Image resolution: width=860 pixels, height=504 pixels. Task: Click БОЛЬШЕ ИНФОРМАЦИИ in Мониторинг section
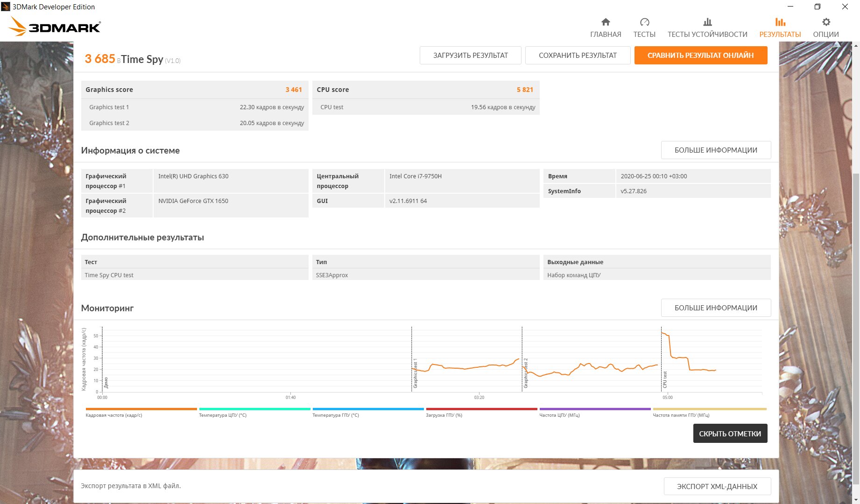716,308
